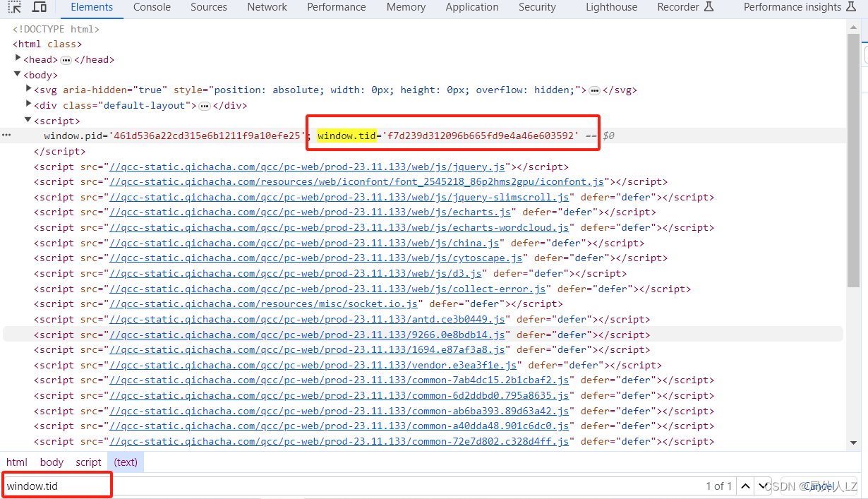Open the common-ab6ba393.89d63a42.js link
Image resolution: width=868 pixels, height=499 pixels.
pos(339,411)
